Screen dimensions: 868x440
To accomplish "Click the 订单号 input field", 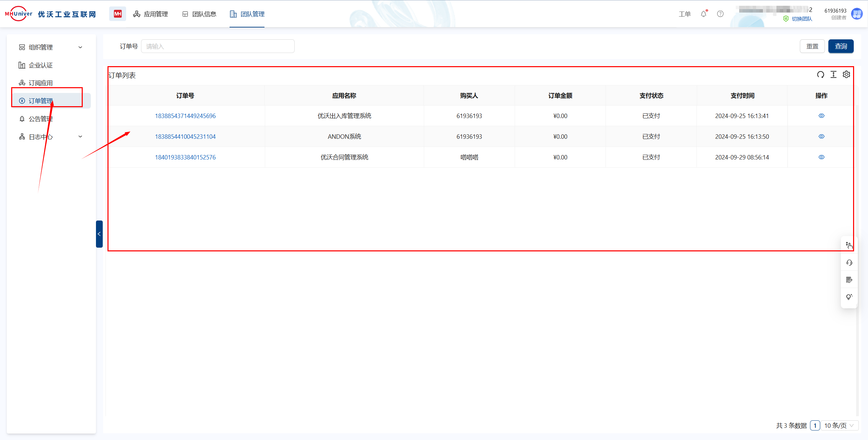I will [x=218, y=46].
